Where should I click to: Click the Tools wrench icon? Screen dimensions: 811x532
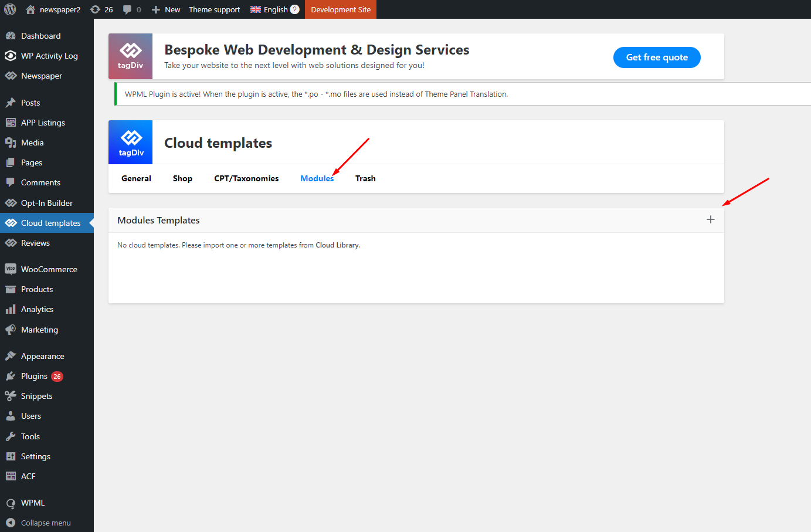(11, 436)
